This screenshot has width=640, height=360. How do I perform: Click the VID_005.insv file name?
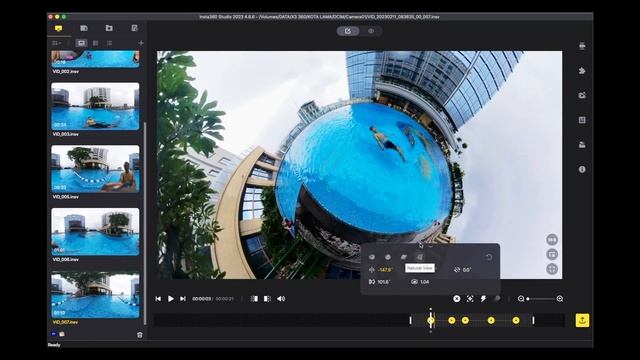pyautogui.click(x=66, y=197)
